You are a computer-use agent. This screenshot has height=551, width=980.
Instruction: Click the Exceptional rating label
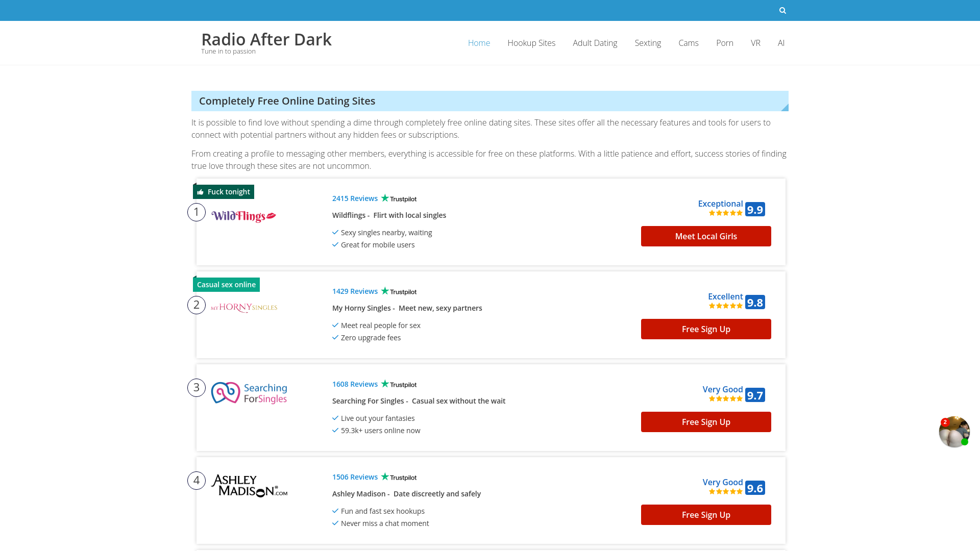click(720, 204)
